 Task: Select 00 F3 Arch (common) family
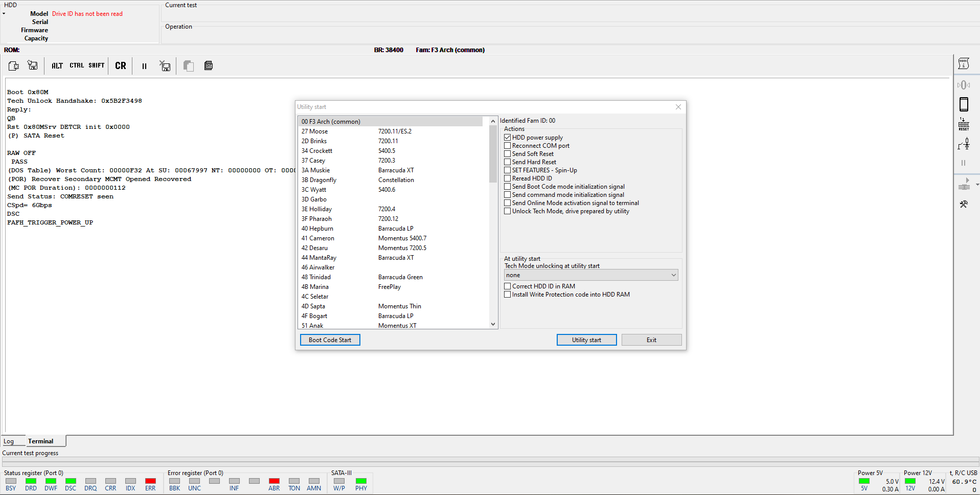click(391, 122)
